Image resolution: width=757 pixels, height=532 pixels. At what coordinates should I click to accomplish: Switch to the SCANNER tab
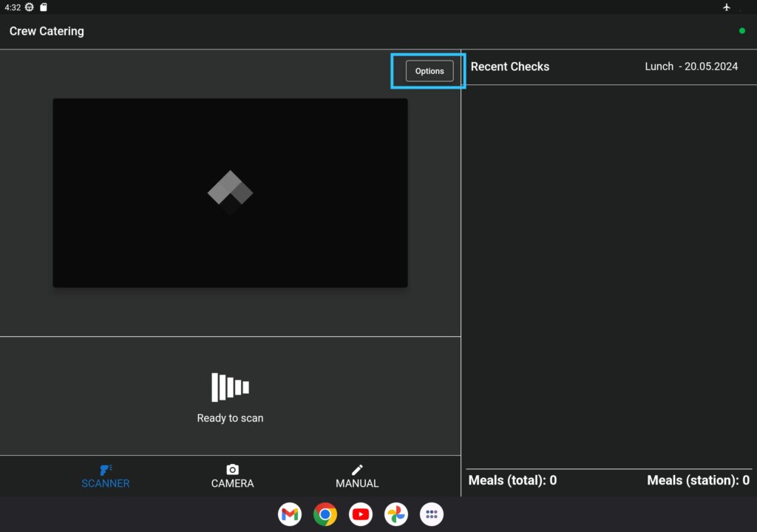pyautogui.click(x=105, y=477)
